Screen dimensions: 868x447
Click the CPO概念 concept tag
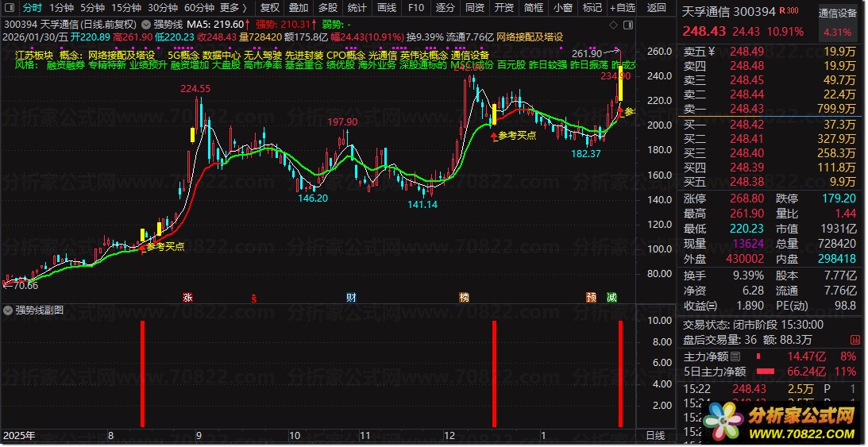pos(345,56)
